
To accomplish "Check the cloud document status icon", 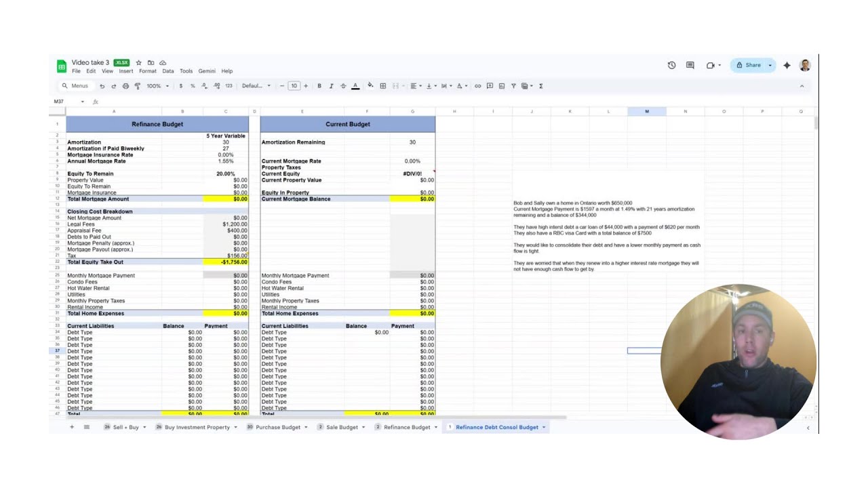I will pos(163,63).
